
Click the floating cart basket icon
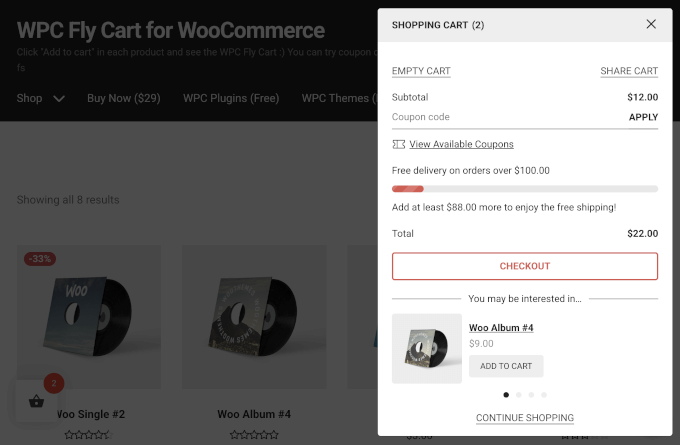[36, 402]
